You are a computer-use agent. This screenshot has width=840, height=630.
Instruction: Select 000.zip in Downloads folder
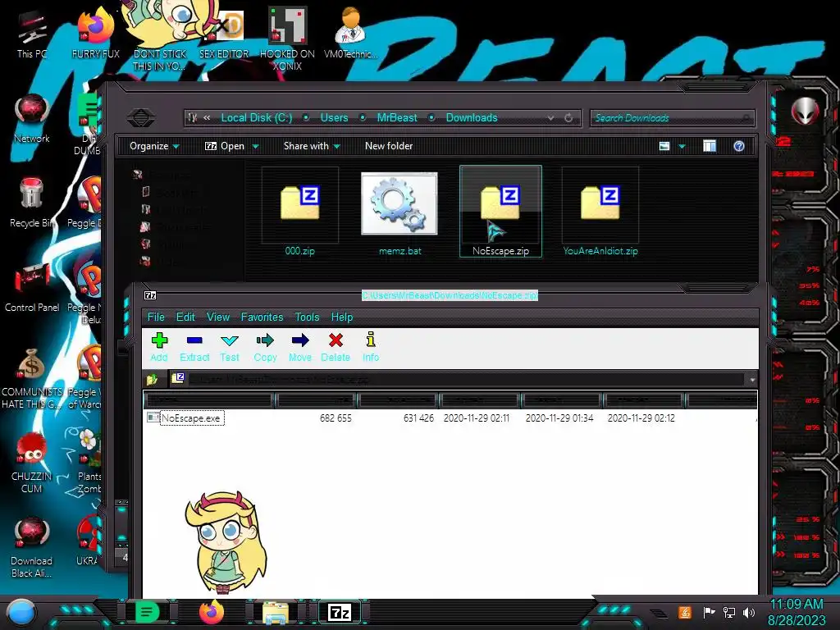pyautogui.click(x=300, y=212)
